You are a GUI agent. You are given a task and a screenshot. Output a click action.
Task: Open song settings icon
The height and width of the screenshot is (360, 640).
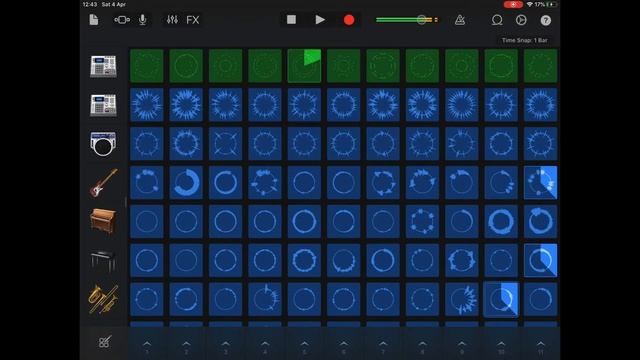(x=521, y=20)
